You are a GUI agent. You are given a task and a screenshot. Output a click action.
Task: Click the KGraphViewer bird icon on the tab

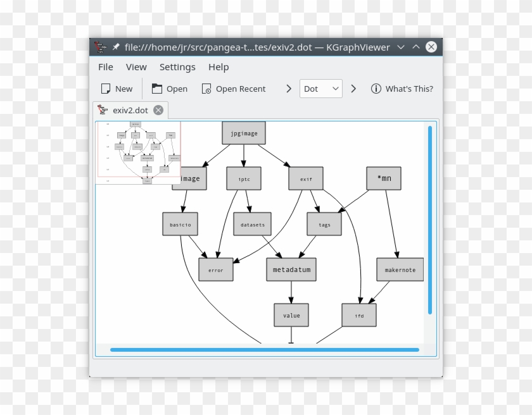103,109
